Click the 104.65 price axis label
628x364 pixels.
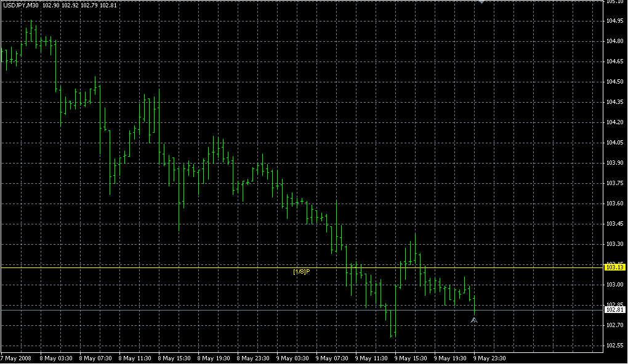click(x=615, y=61)
